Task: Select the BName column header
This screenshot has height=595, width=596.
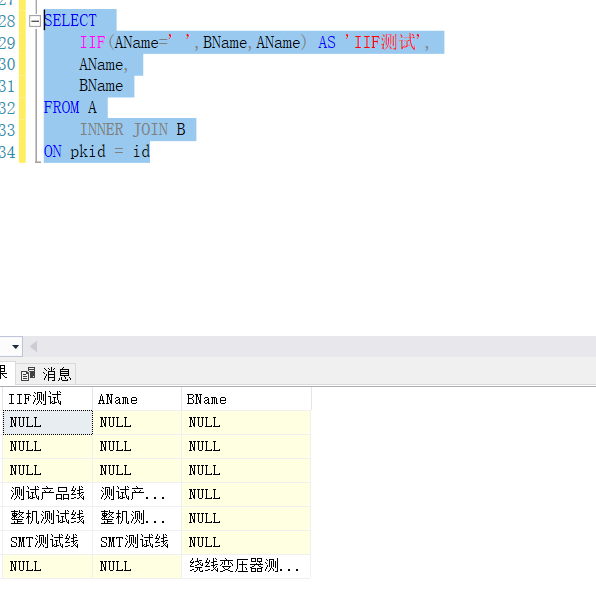Action: pos(246,399)
